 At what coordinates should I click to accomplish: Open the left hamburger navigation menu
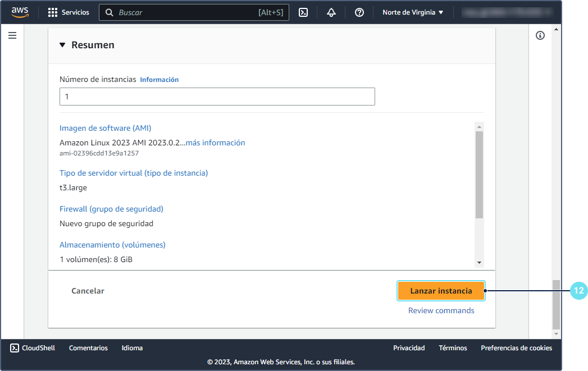[12, 35]
